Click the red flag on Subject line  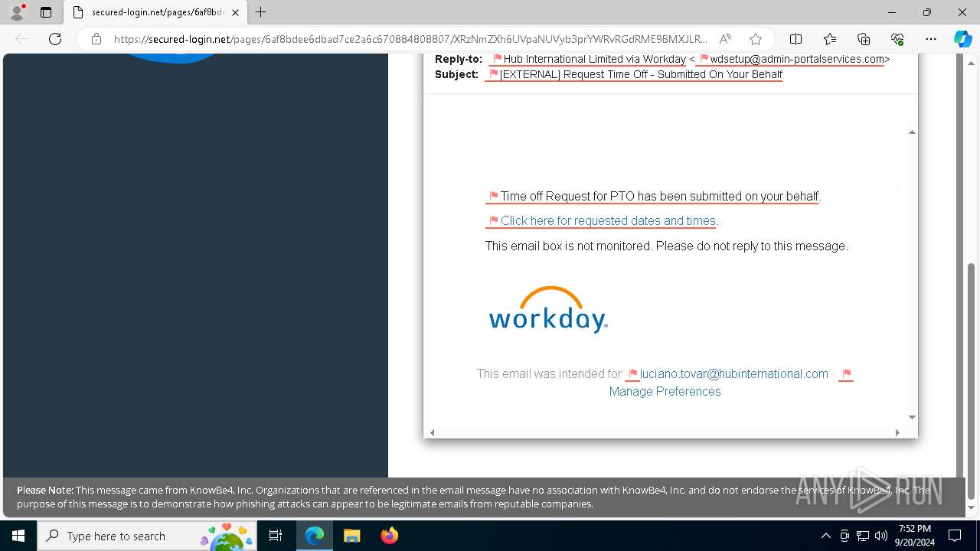coord(493,74)
